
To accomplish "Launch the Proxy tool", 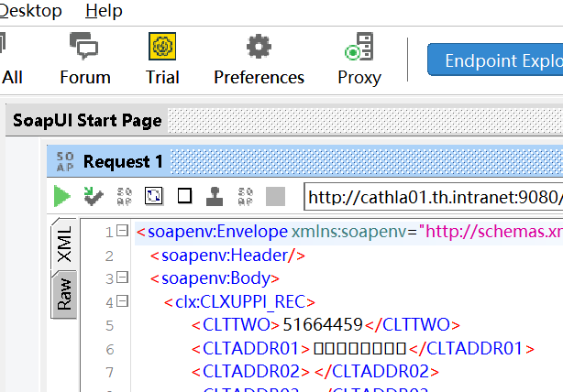I will [x=359, y=59].
